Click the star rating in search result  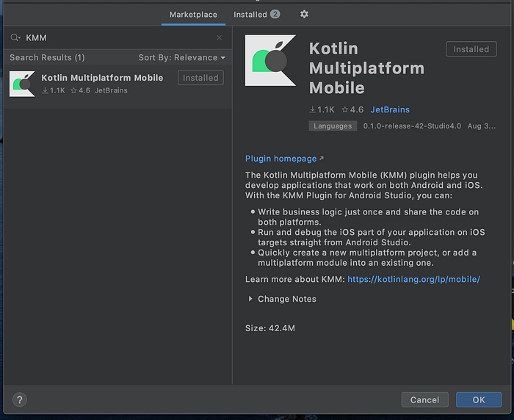coord(80,90)
